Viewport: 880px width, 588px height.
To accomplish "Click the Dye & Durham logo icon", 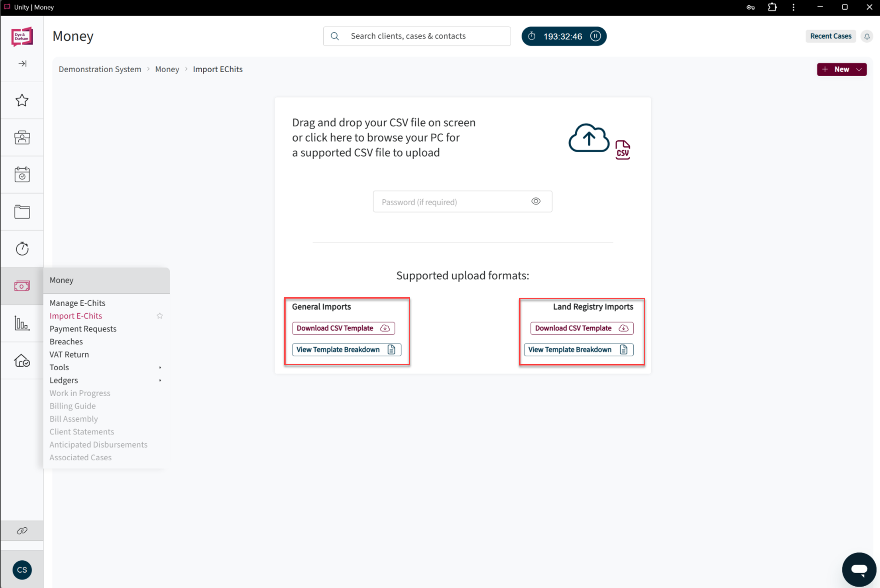I will [x=22, y=37].
